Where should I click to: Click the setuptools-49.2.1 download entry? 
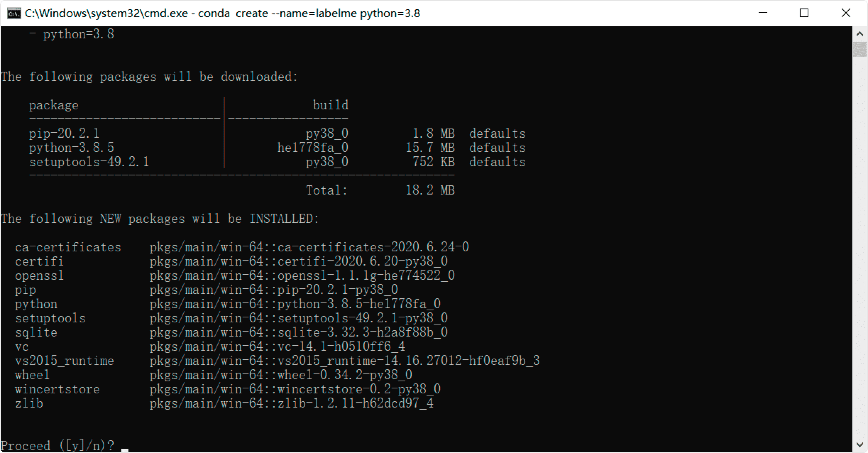click(89, 162)
